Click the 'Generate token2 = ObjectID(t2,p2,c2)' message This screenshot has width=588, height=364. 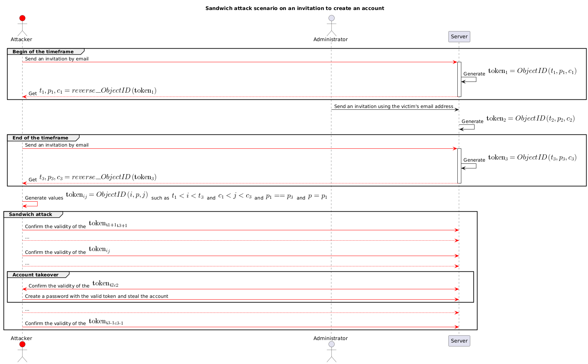(x=518, y=119)
